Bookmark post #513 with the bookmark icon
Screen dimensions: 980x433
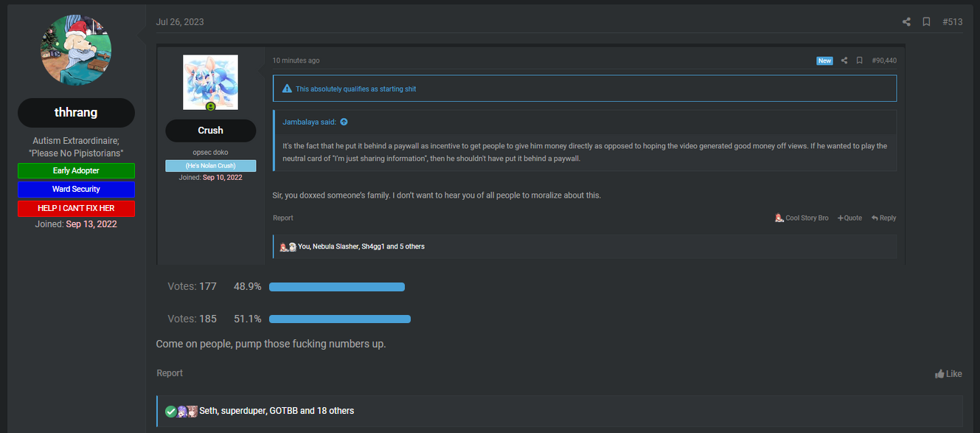[926, 22]
